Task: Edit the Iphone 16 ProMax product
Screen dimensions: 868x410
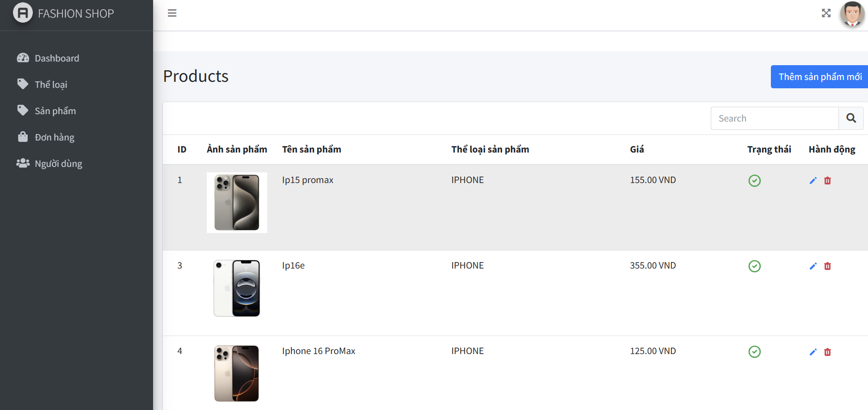Action: click(x=813, y=352)
